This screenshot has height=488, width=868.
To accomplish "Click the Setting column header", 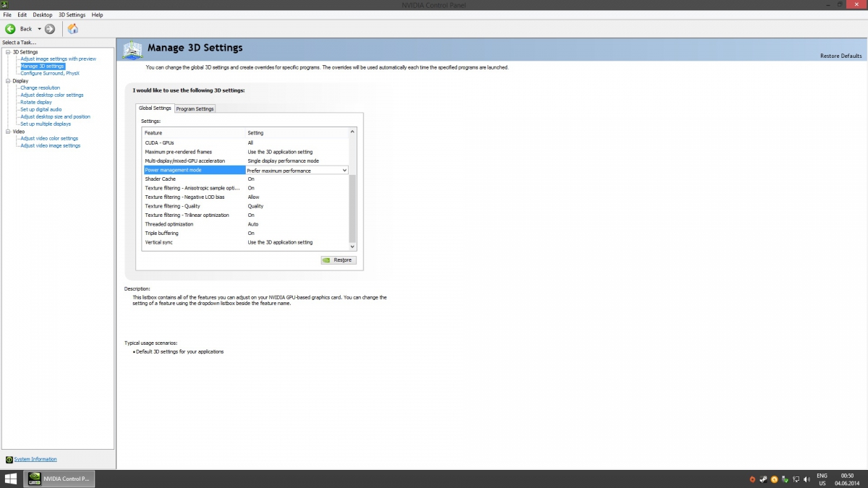I will [x=297, y=133].
